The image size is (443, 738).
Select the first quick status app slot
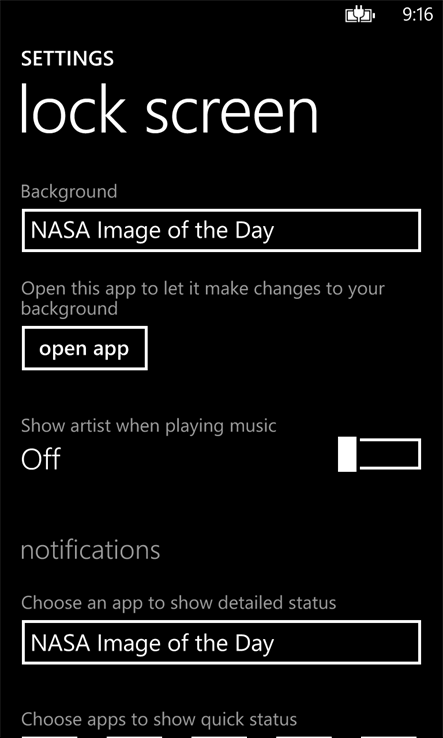[x=49, y=736]
